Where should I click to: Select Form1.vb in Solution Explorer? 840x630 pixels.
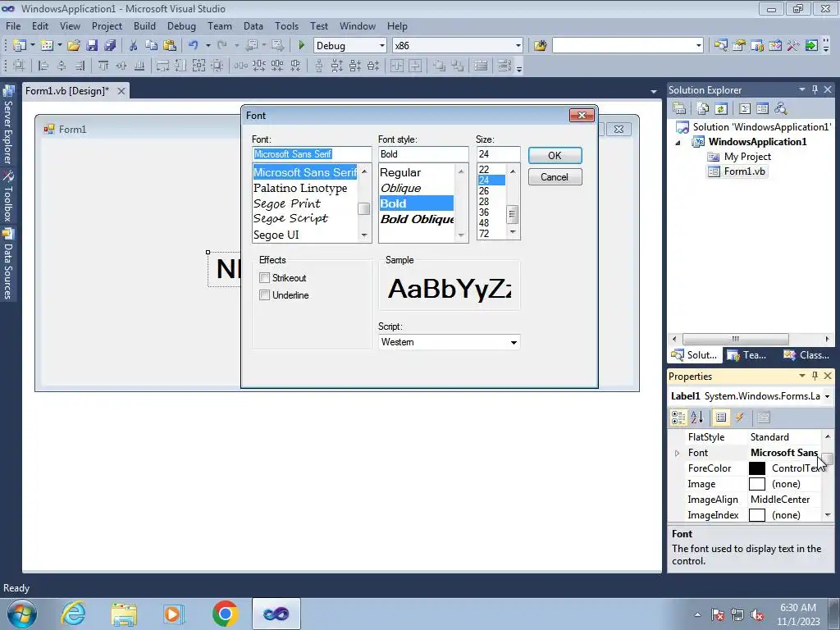(x=737, y=171)
